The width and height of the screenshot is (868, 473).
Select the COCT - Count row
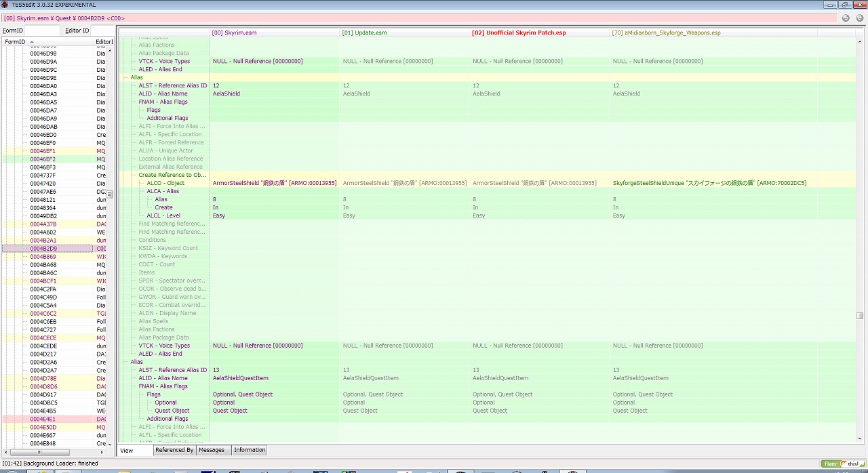tap(157, 264)
